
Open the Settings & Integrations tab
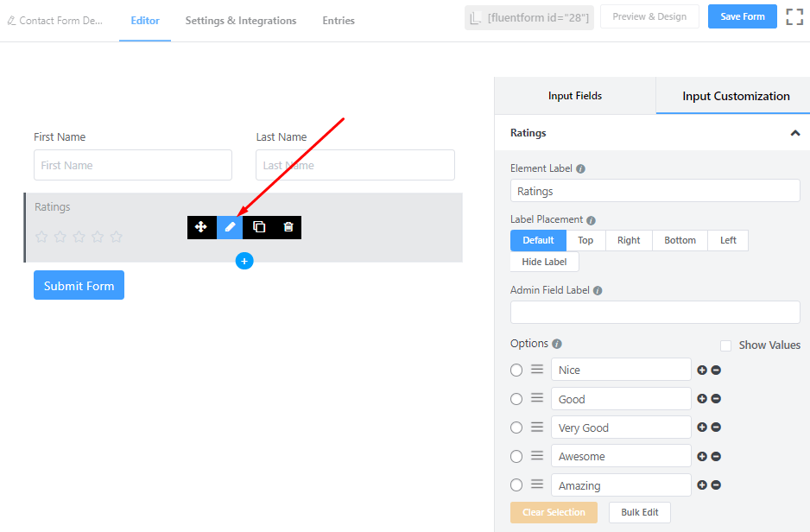(240, 21)
